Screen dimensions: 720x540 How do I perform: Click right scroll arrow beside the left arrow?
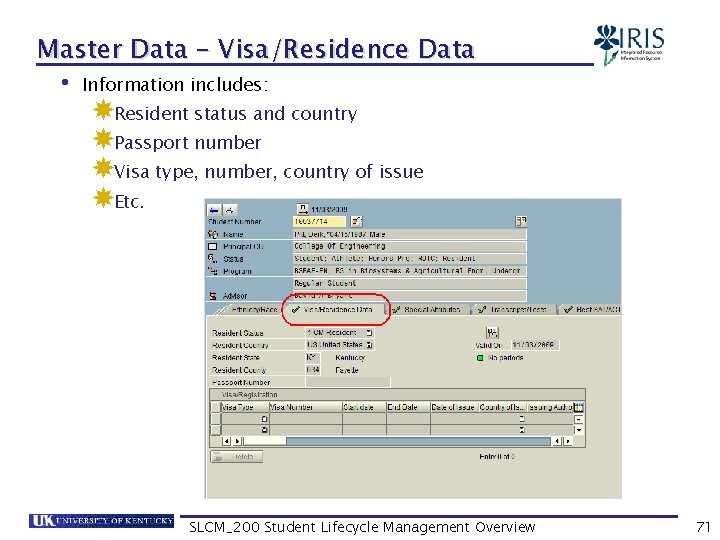click(x=237, y=441)
